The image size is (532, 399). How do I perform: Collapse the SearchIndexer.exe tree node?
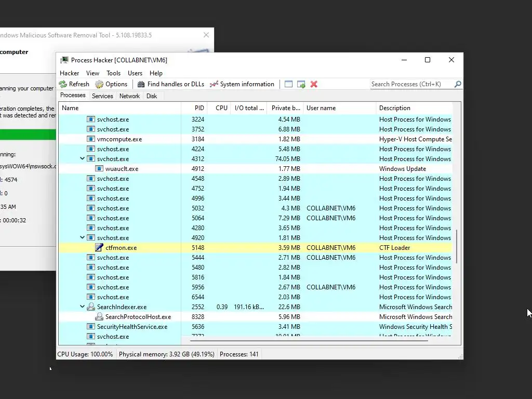tap(82, 307)
